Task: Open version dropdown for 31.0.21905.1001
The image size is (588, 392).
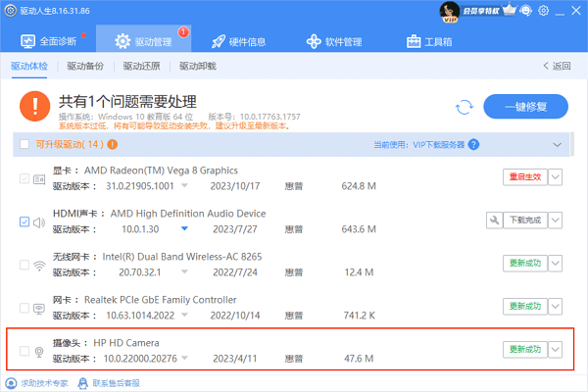Action: pos(184,185)
